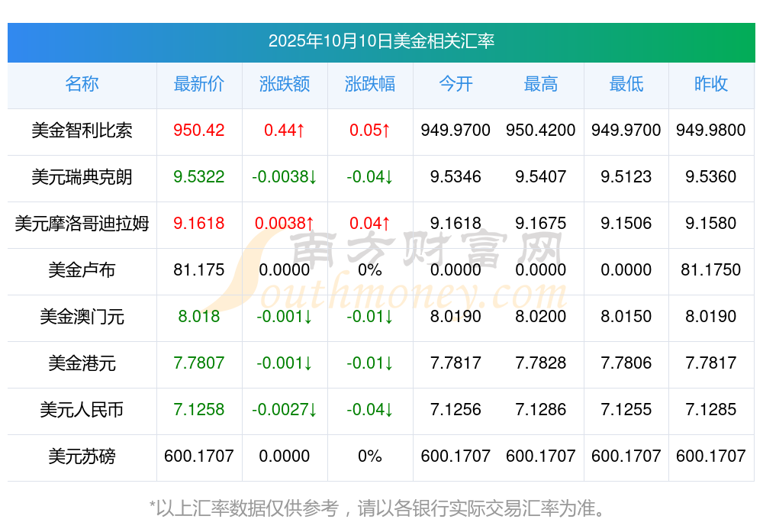763x532 pixels.
Task: Click the up arrow in 美元摩洛哥迪拉姆 涨跌幅 cell
Action: point(385,224)
